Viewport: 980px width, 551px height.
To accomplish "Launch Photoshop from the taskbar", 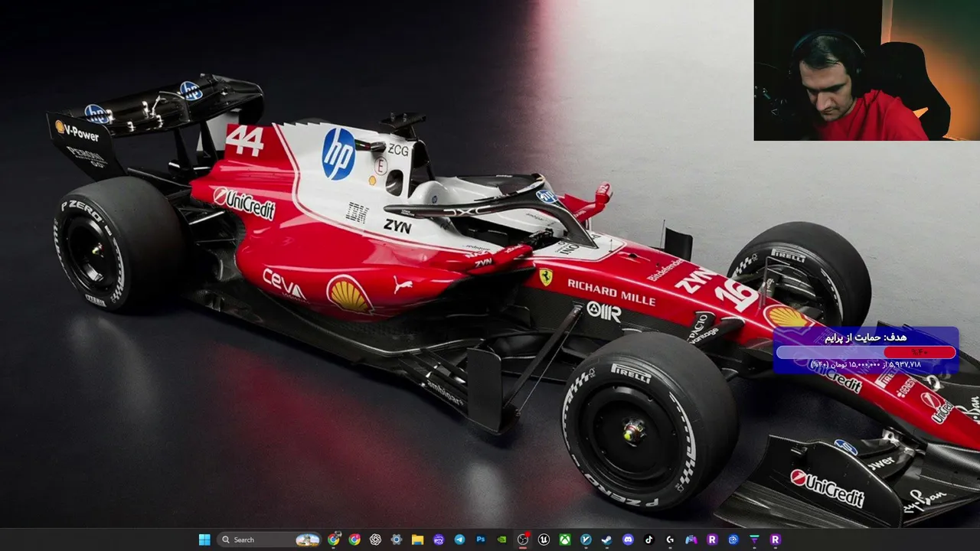I will click(480, 540).
